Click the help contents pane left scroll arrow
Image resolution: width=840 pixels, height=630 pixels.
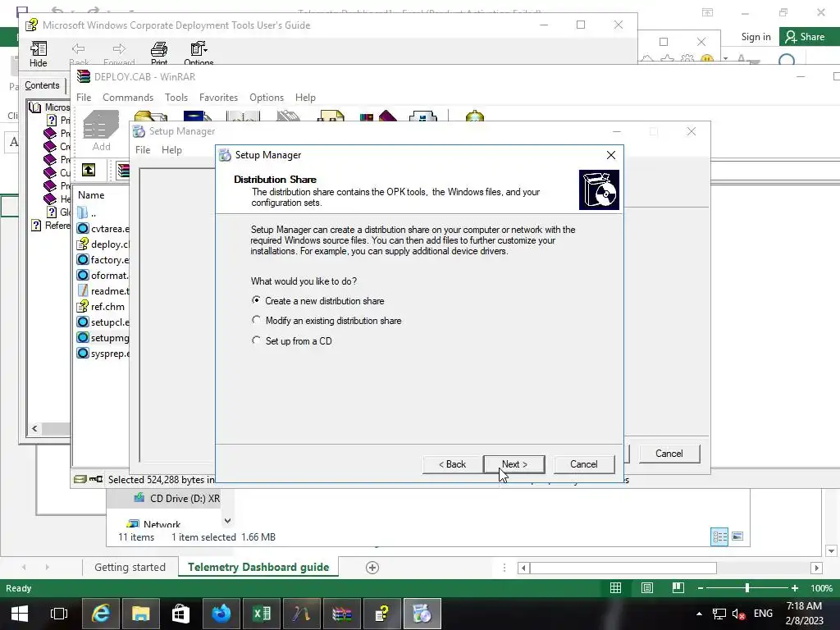(x=34, y=428)
